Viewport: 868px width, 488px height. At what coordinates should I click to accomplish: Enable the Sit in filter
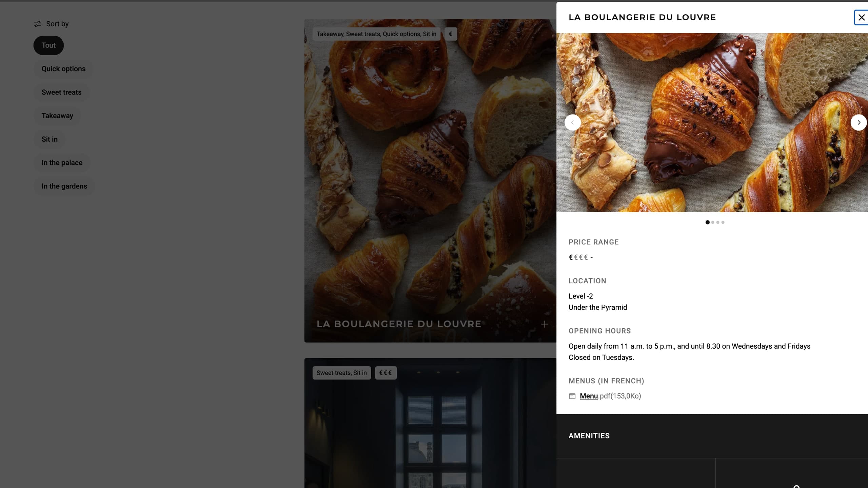pos(50,139)
